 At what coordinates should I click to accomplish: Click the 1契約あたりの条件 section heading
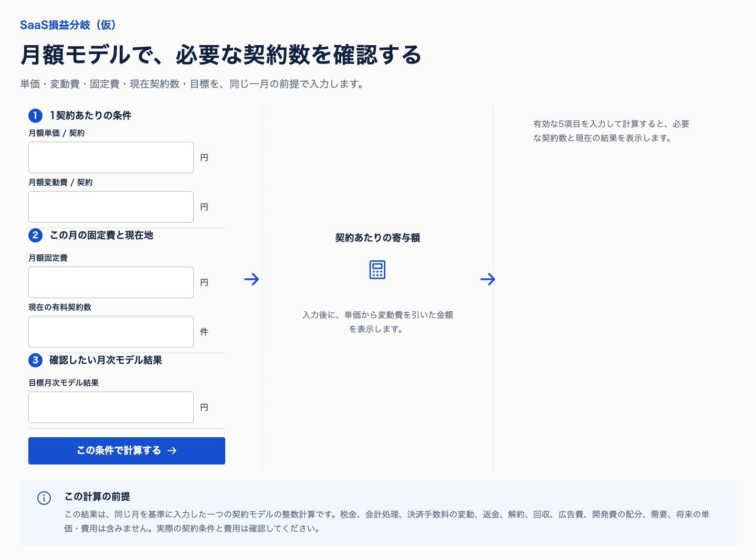coord(90,115)
